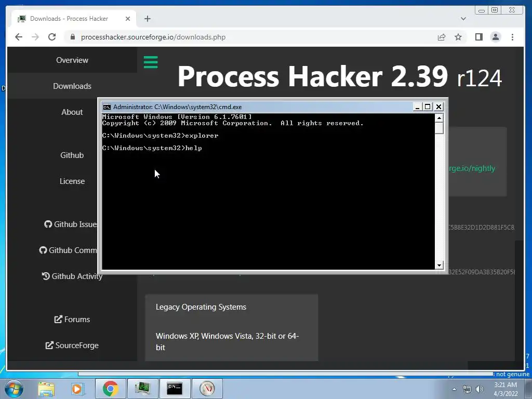Open Process Hacker taskbar icon

click(142, 389)
